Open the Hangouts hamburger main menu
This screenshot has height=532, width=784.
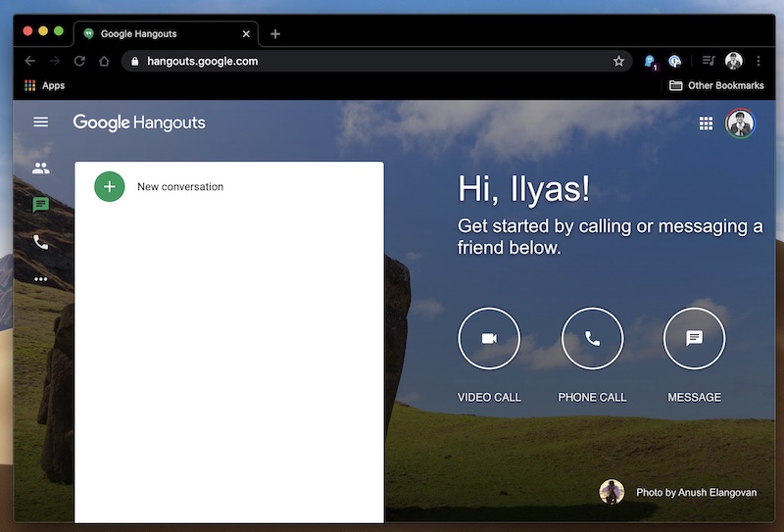coord(41,122)
